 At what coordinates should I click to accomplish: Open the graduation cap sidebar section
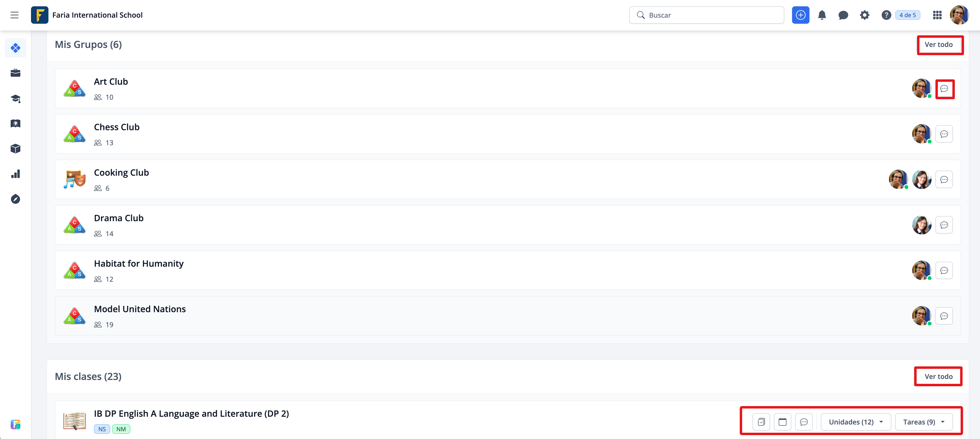point(16,98)
